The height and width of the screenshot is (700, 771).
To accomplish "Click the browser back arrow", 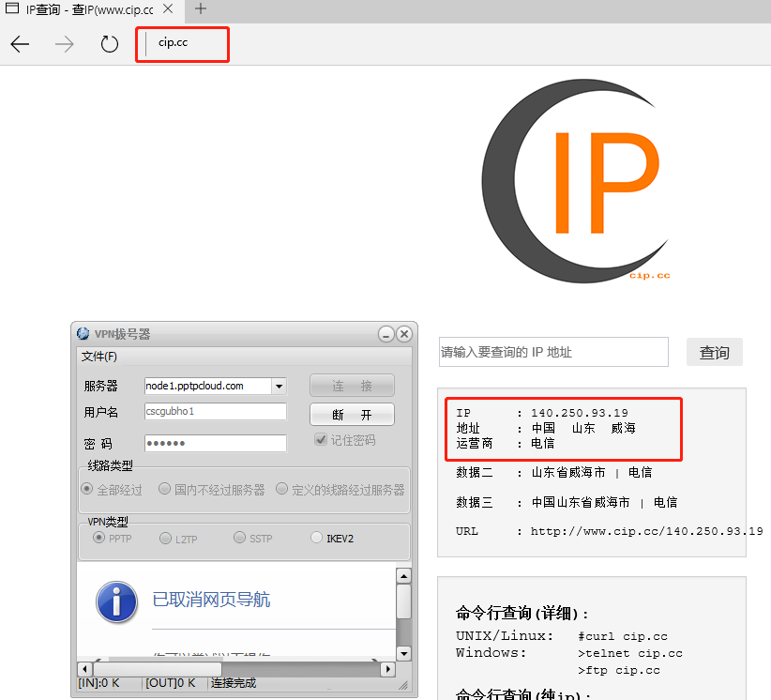I will (x=21, y=45).
